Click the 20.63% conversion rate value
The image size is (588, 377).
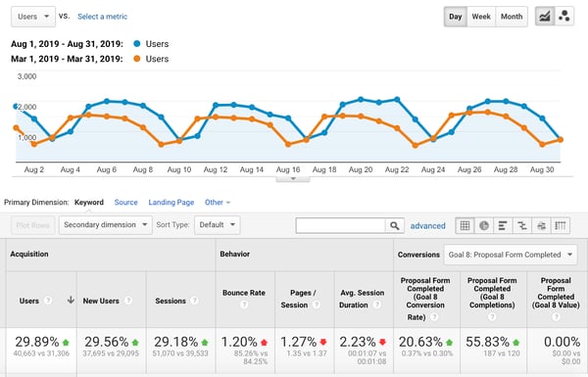(420, 342)
